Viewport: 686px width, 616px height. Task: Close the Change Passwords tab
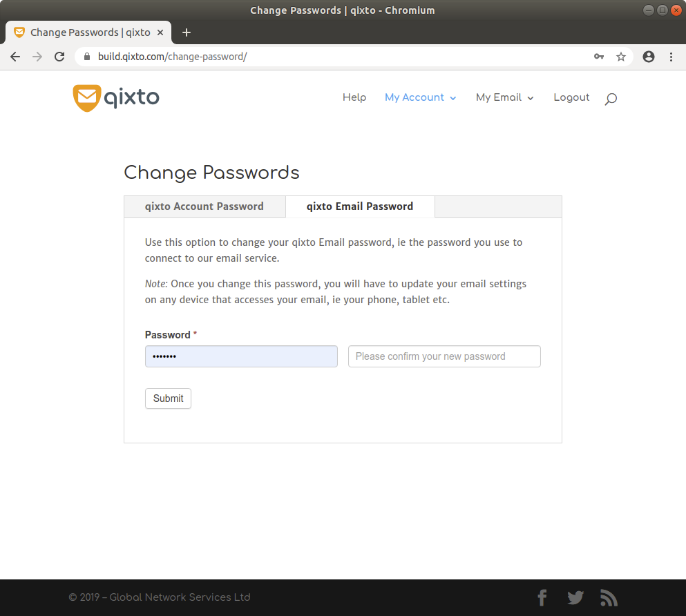point(160,32)
